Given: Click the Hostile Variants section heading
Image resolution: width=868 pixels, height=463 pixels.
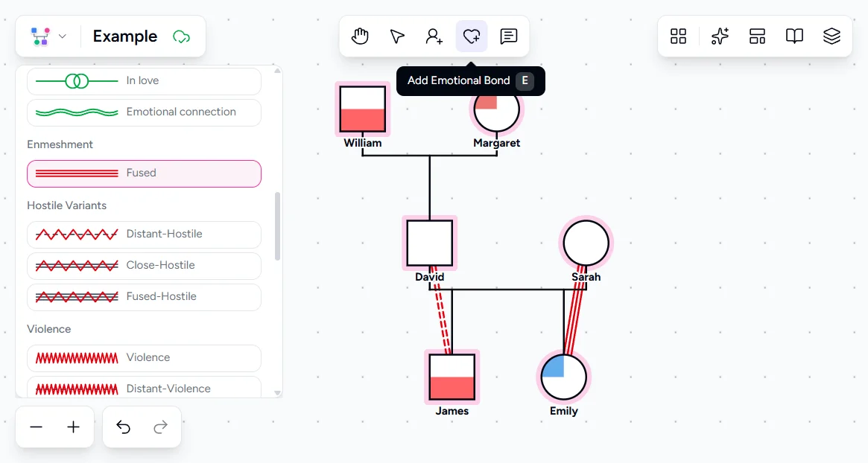Looking at the screenshot, I should 66,205.
